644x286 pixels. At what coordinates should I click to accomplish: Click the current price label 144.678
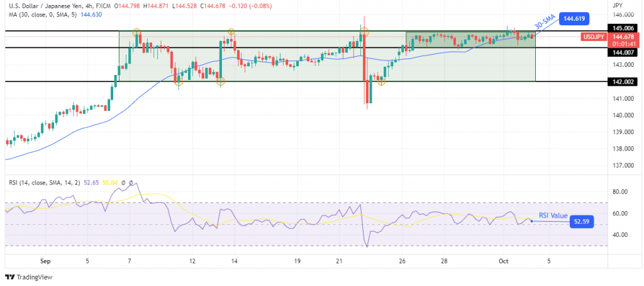click(623, 37)
